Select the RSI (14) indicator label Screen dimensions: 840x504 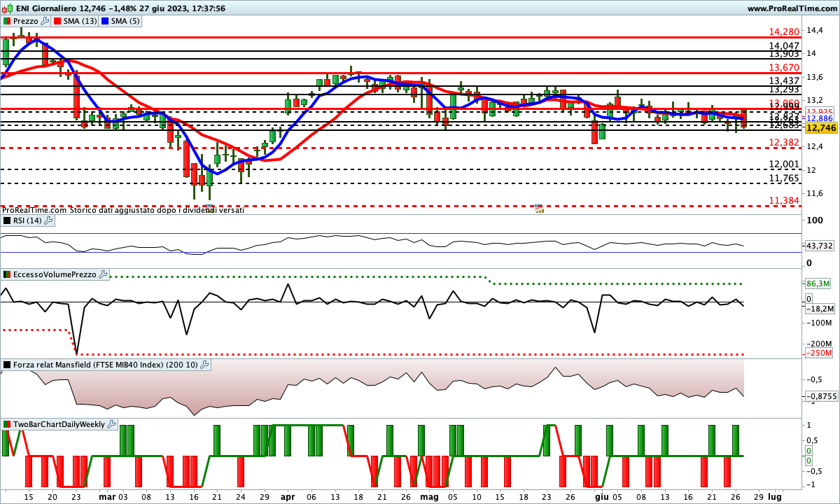pos(28,220)
